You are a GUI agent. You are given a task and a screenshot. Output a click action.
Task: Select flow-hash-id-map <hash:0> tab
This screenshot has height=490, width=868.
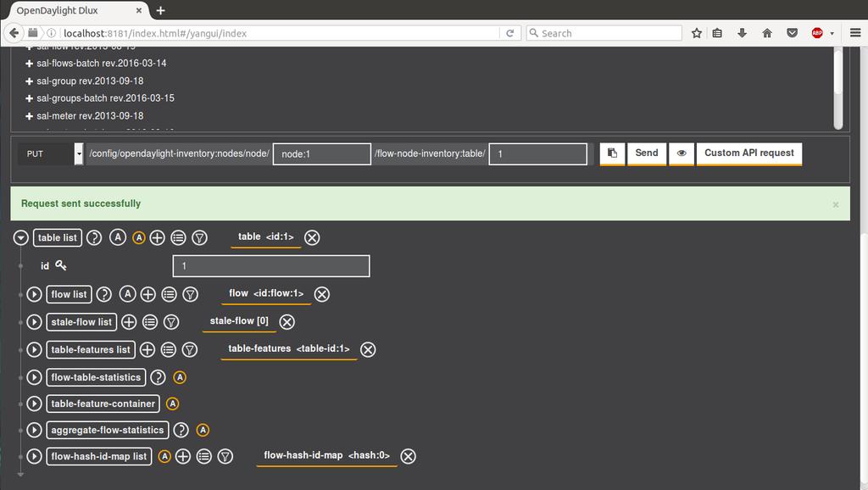[326, 456]
